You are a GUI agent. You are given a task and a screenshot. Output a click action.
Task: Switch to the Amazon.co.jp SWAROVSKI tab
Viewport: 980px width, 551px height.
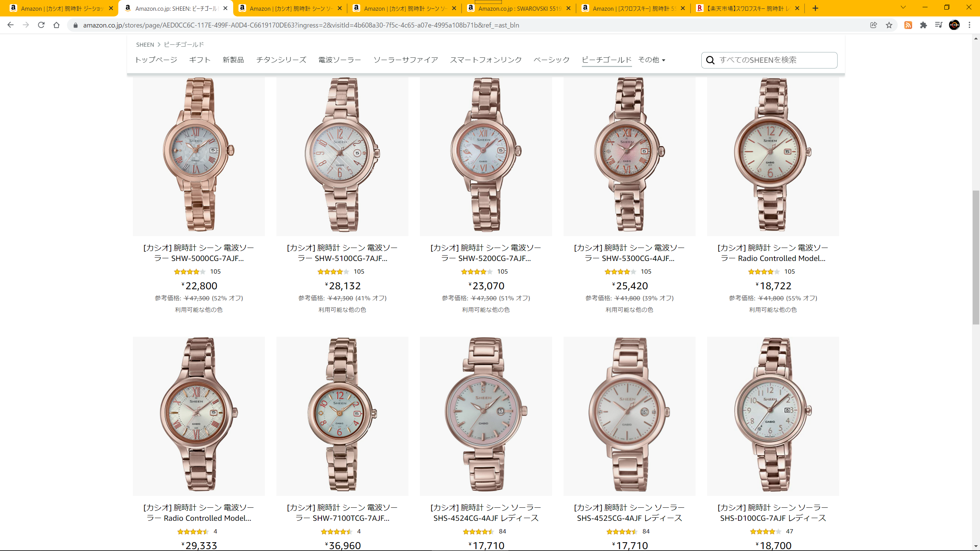pyautogui.click(x=519, y=8)
